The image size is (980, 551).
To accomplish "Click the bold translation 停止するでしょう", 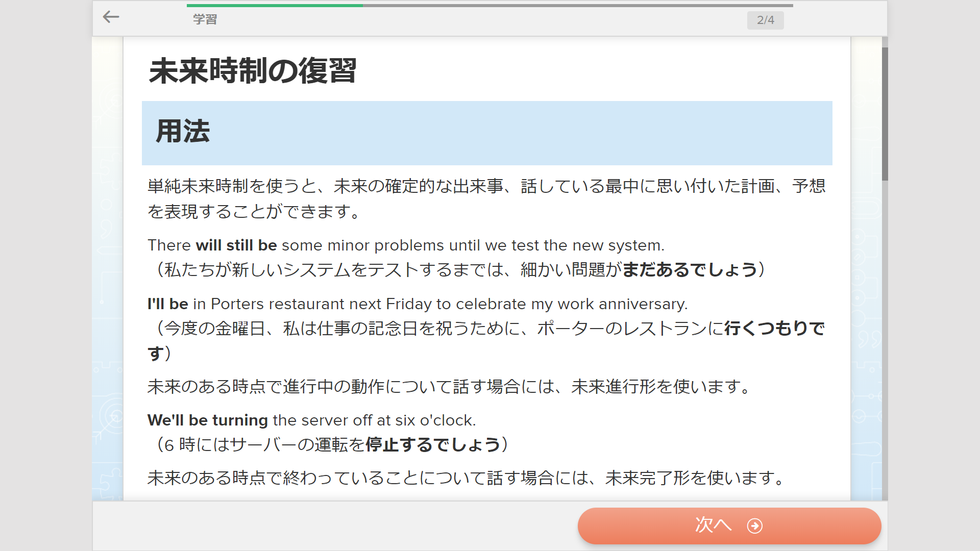I will (x=433, y=445).
